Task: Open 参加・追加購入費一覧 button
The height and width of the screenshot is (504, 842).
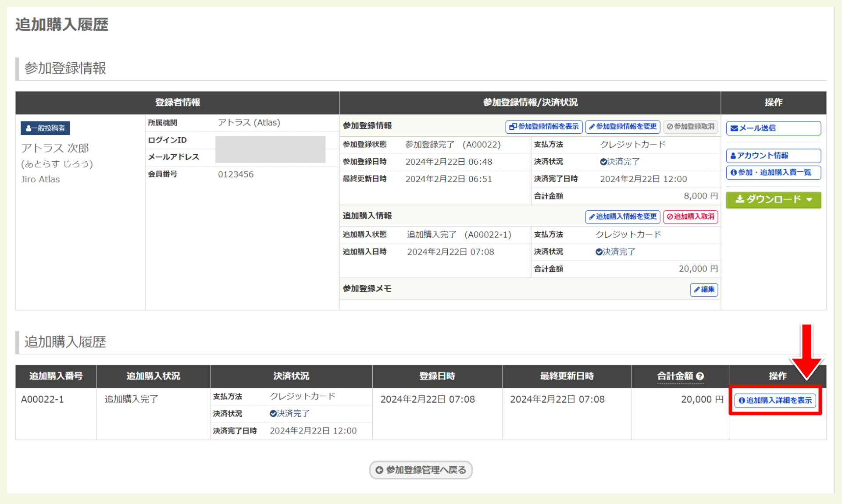Action: [x=773, y=172]
